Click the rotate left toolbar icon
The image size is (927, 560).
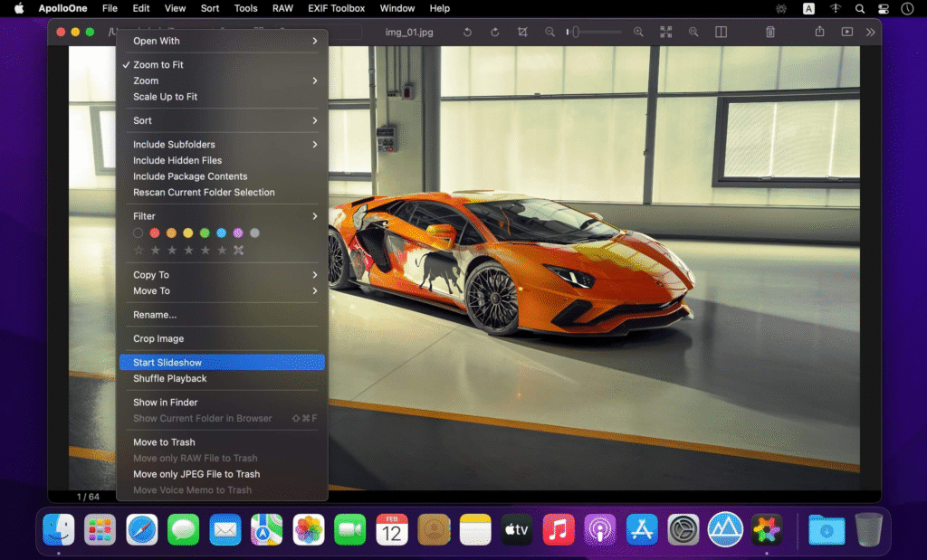(467, 32)
